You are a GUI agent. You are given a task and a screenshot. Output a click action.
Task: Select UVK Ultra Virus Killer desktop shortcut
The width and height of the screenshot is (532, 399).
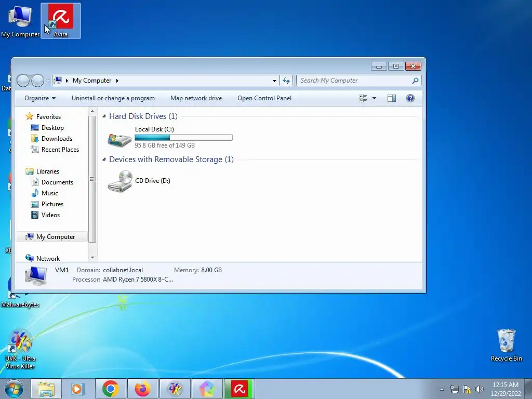tap(20, 350)
